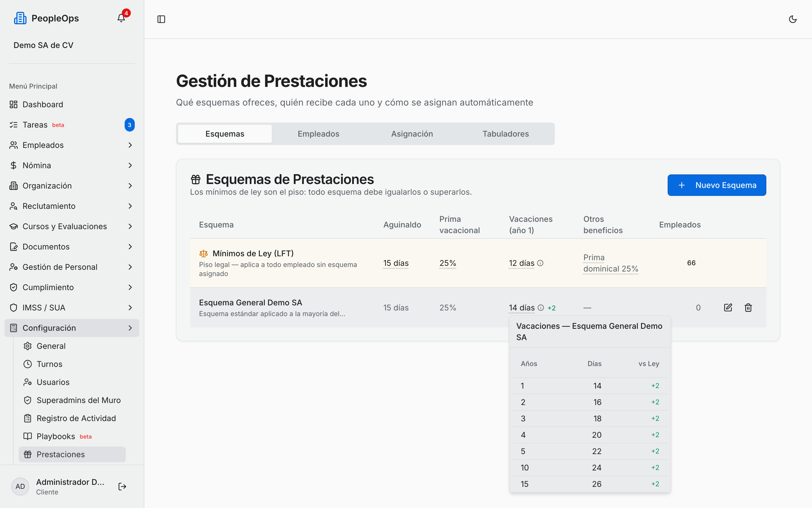Click info icon next to 12 días

(x=540, y=263)
